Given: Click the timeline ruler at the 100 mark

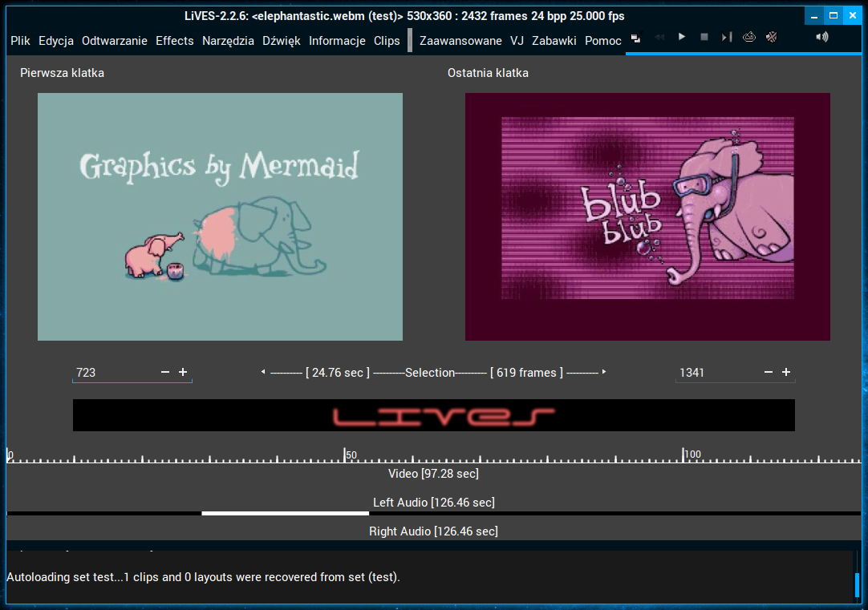Looking at the screenshot, I should (683, 456).
